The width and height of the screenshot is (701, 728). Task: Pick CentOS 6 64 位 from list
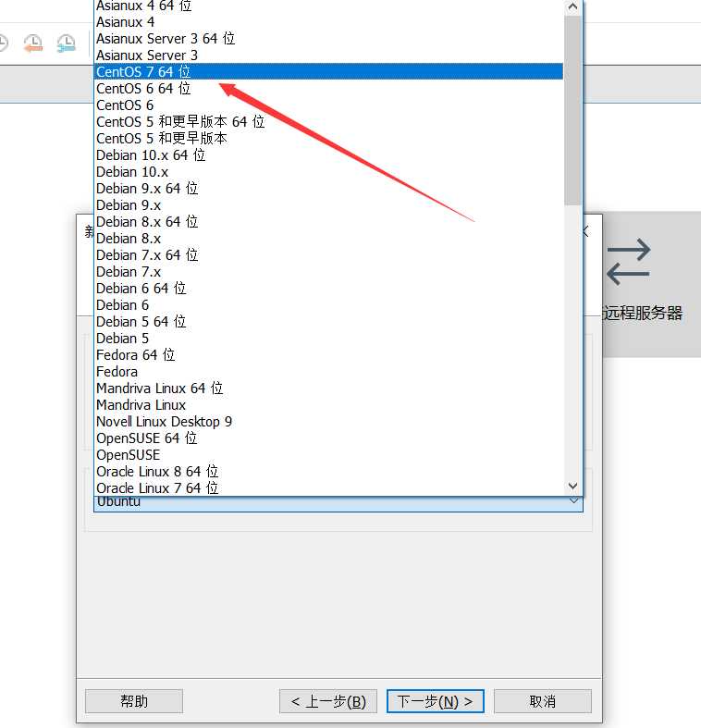click(x=329, y=89)
